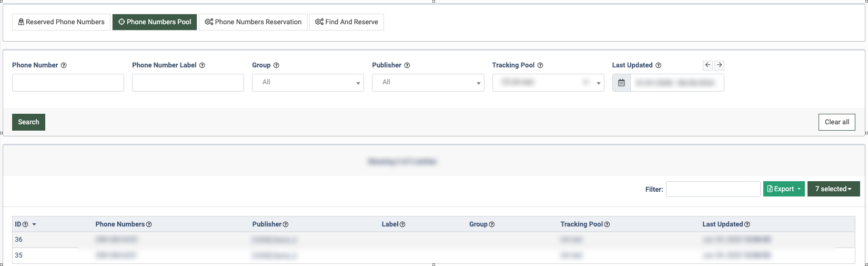
Task: Click previous date range left arrow
Action: 708,65
